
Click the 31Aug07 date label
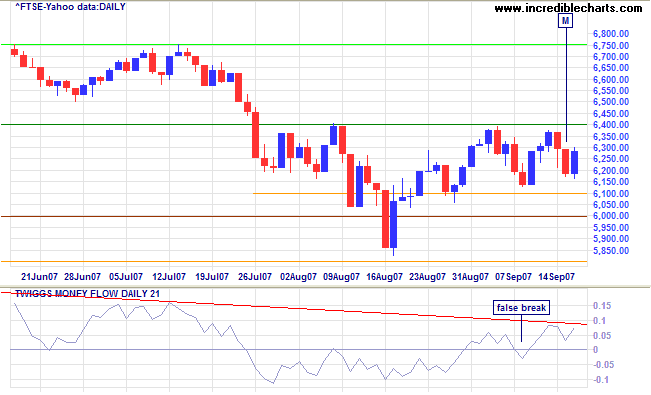470,277
